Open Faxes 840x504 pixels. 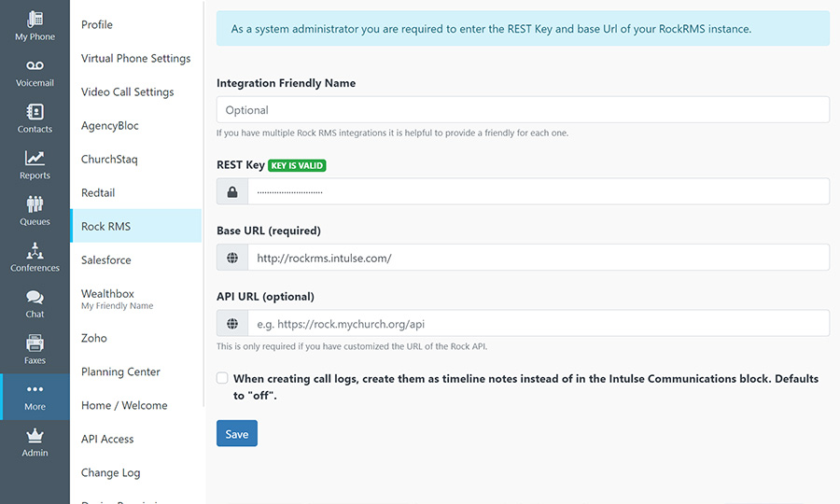35,350
